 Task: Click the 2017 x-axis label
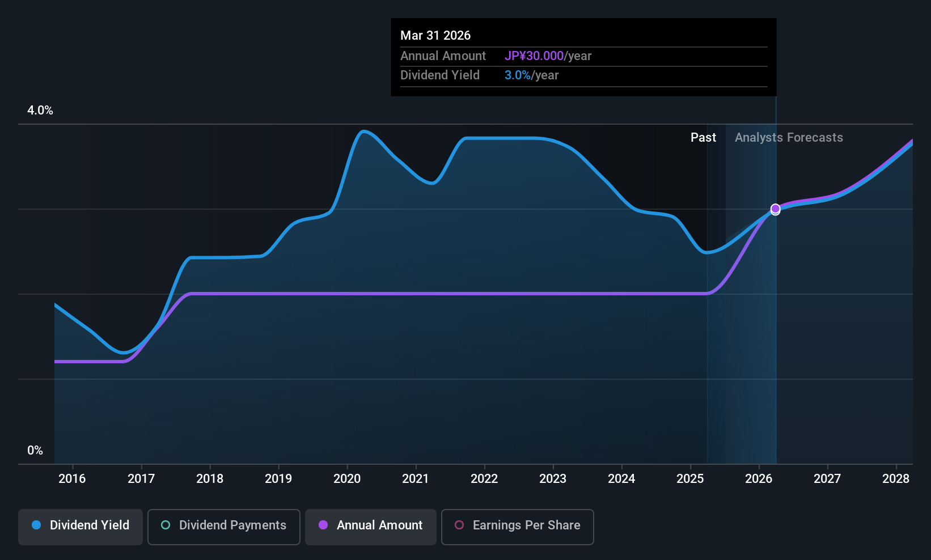(141, 478)
